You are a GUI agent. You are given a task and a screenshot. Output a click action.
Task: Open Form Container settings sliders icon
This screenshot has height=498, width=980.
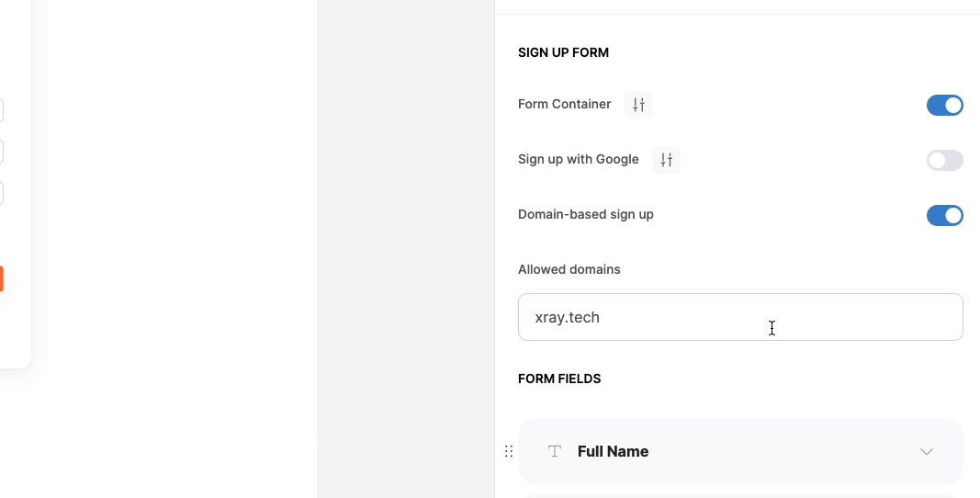[638, 105]
